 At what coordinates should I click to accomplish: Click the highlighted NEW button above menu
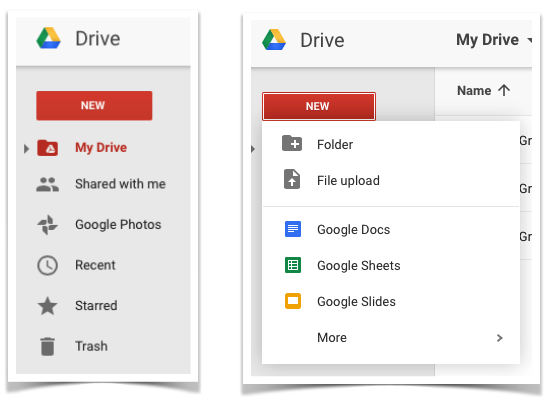point(319,106)
